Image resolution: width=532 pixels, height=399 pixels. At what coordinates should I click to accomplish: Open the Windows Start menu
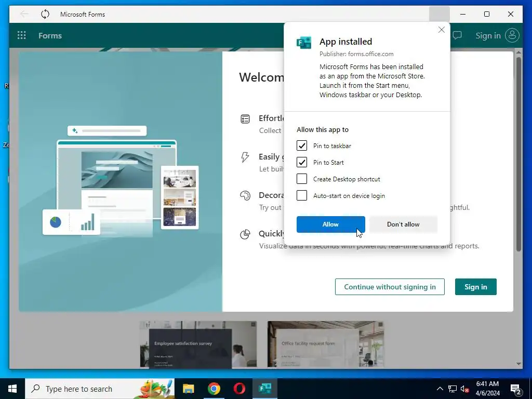[12, 389]
